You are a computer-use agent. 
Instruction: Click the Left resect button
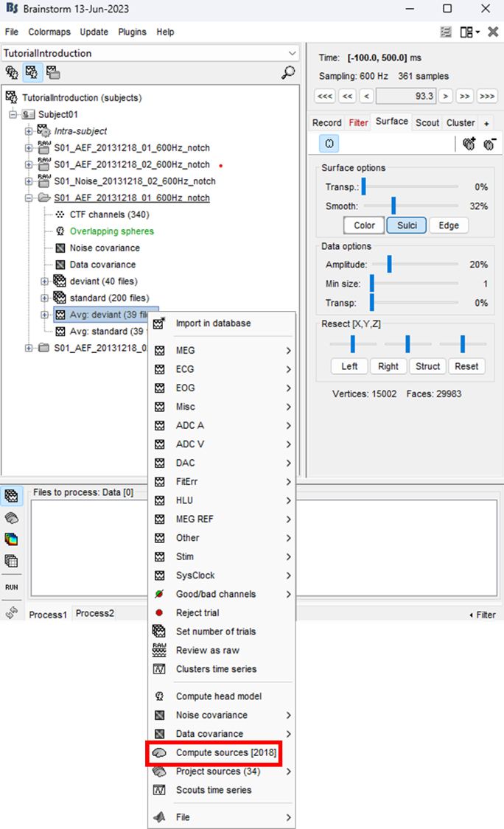coord(349,366)
